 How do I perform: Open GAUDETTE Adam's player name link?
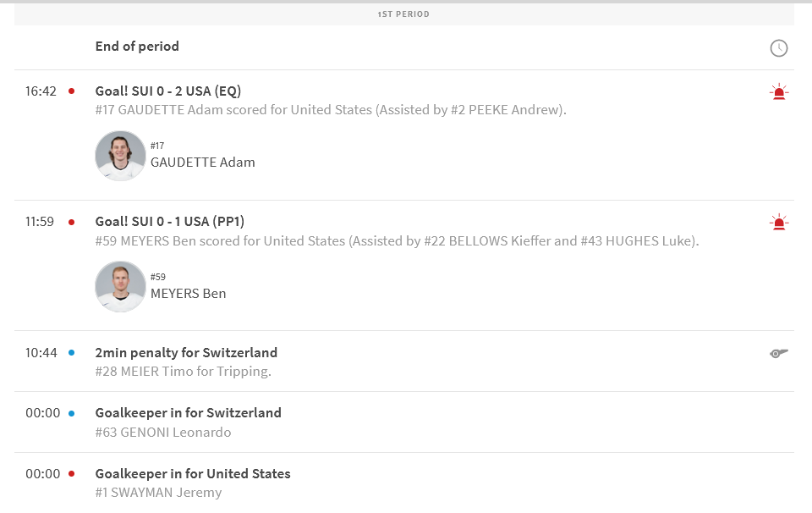[202, 162]
